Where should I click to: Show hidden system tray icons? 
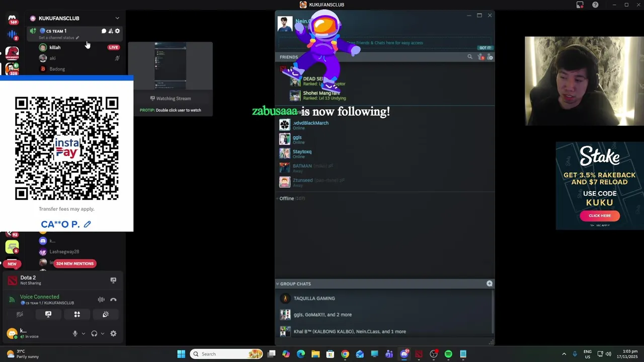[x=564, y=354]
